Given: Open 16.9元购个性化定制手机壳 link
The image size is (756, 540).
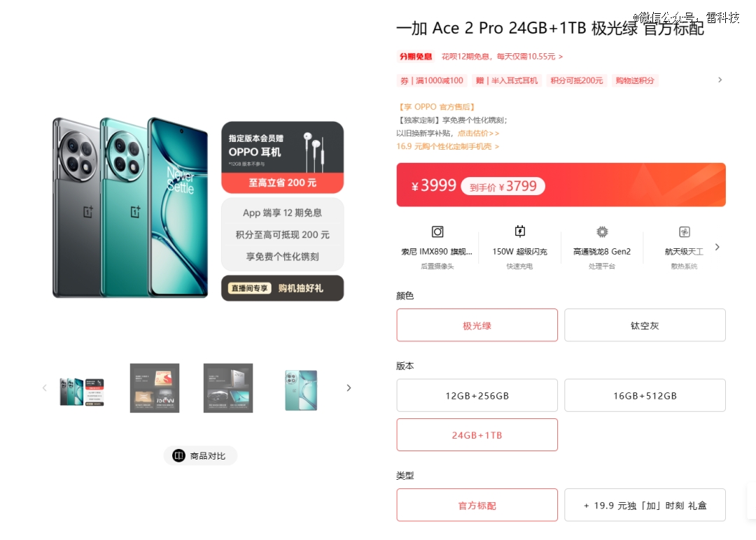Looking at the screenshot, I should coord(447,146).
